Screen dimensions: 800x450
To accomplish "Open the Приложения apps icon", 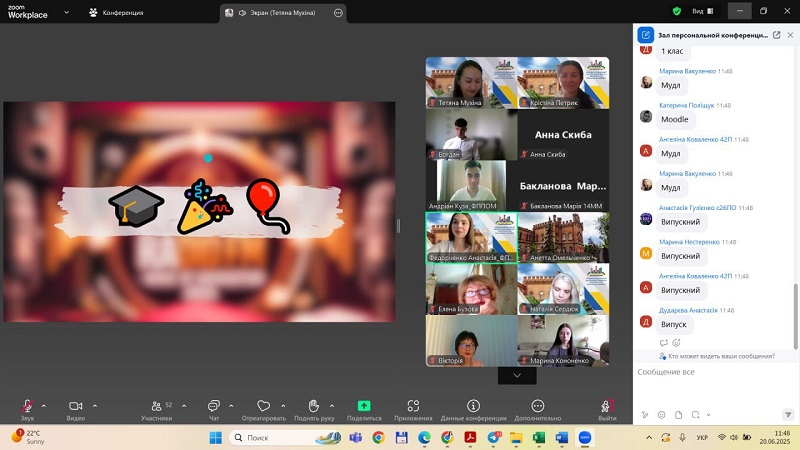I will [413, 406].
